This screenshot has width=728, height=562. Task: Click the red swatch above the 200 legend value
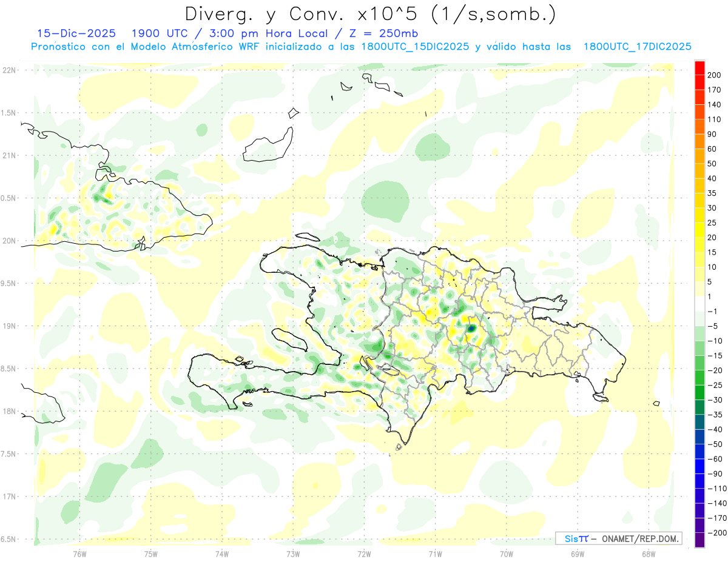click(699, 68)
